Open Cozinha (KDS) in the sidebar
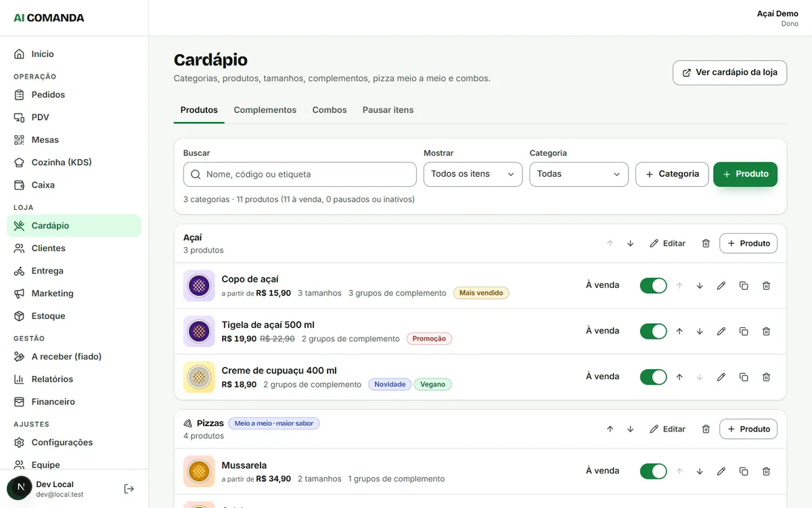The width and height of the screenshot is (812, 508). [x=74, y=163]
